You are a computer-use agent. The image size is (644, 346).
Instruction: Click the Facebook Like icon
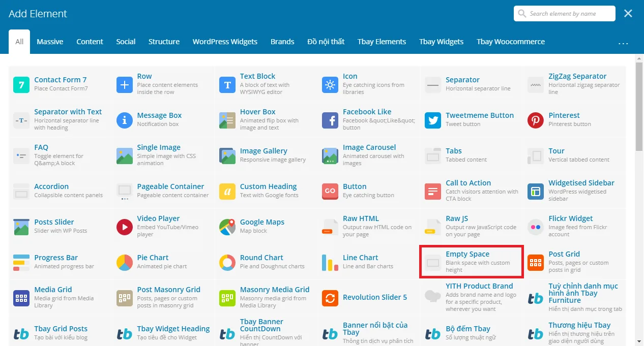(330, 120)
